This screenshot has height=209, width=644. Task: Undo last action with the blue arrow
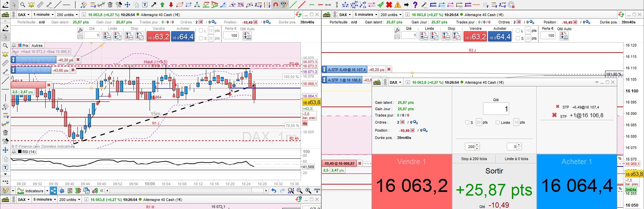click(x=274, y=191)
